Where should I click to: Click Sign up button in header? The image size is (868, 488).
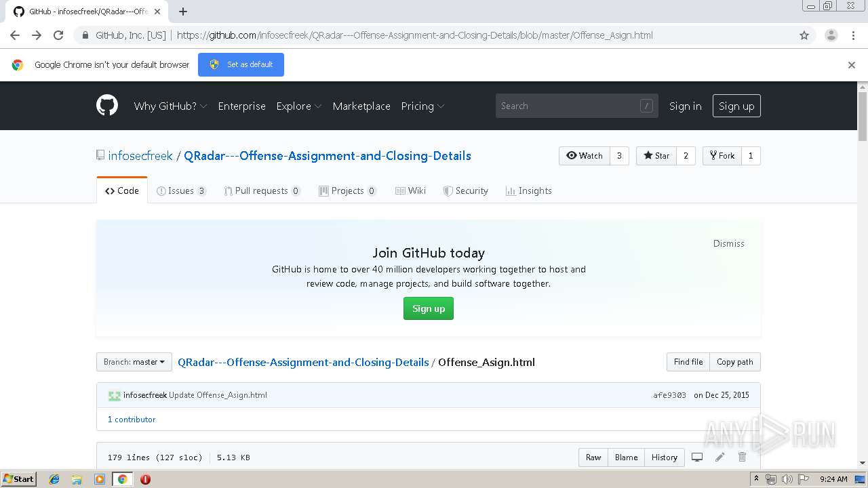(x=736, y=106)
